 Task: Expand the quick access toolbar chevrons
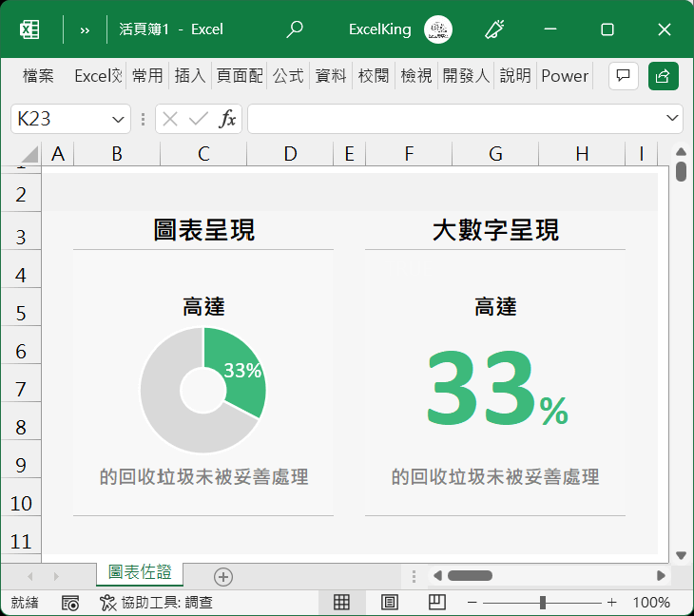[85, 29]
